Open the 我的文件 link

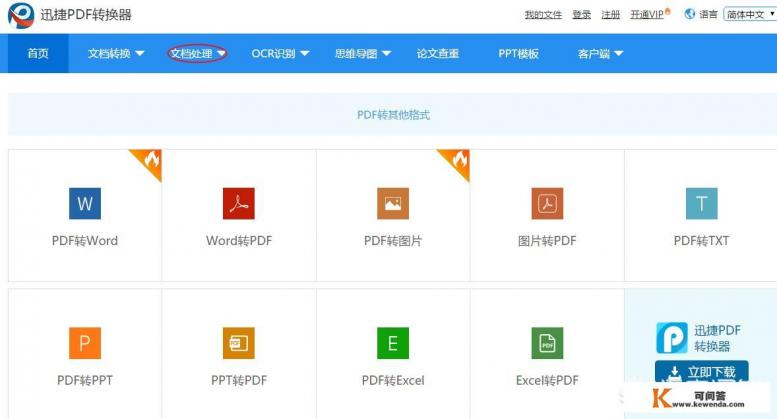pyautogui.click(x=543, y=15)
